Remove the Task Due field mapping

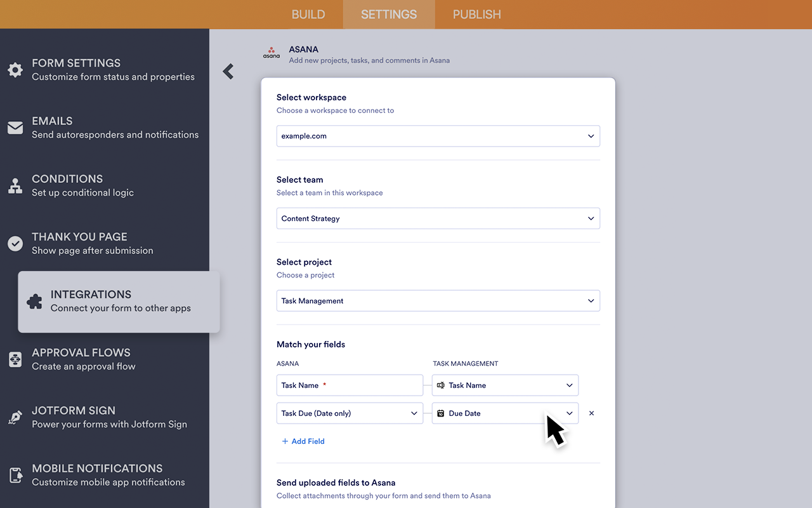pos(591,413)
